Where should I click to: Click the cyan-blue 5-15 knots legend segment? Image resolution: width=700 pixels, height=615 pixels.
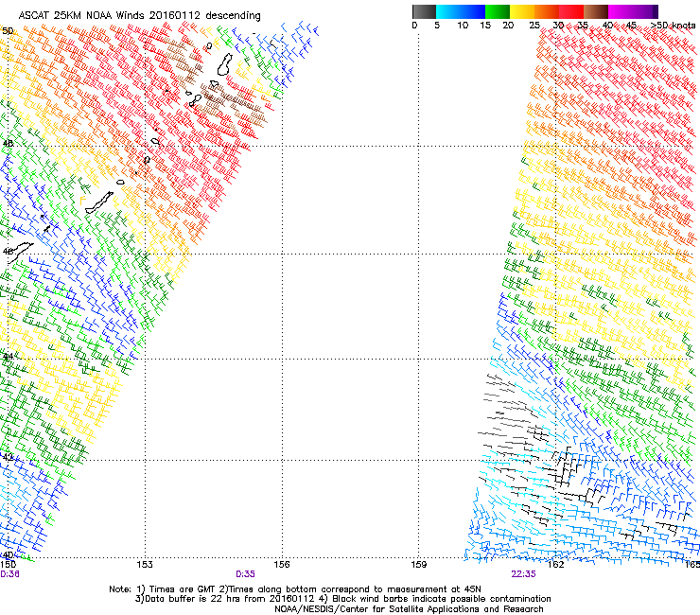[x=461, y=11]
